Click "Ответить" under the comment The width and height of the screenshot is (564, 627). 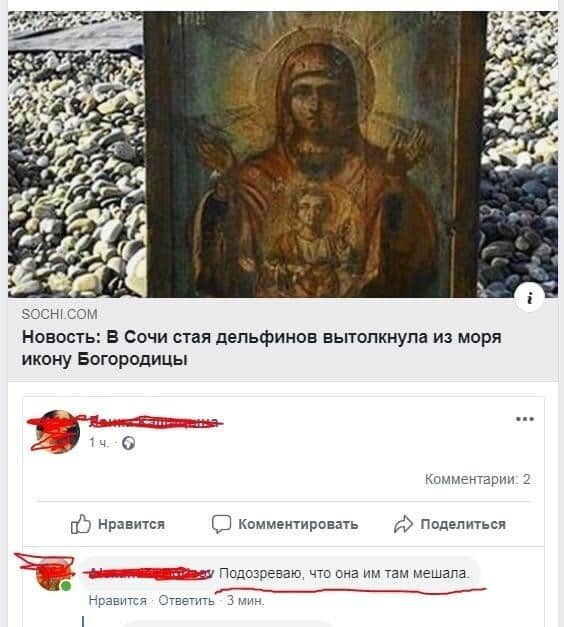tap(186, 601)
